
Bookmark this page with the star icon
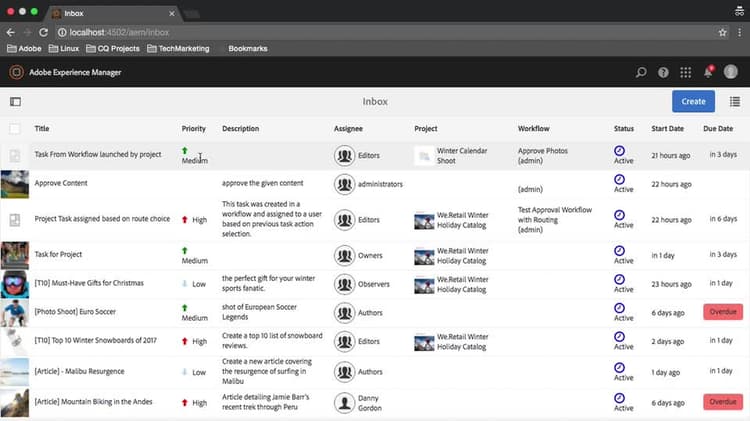(722, 33)
